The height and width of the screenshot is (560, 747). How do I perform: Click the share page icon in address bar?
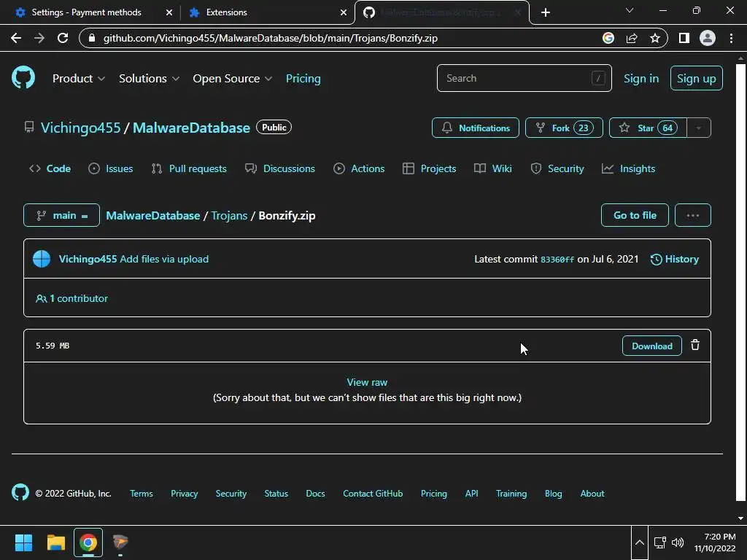pos(632,38)
